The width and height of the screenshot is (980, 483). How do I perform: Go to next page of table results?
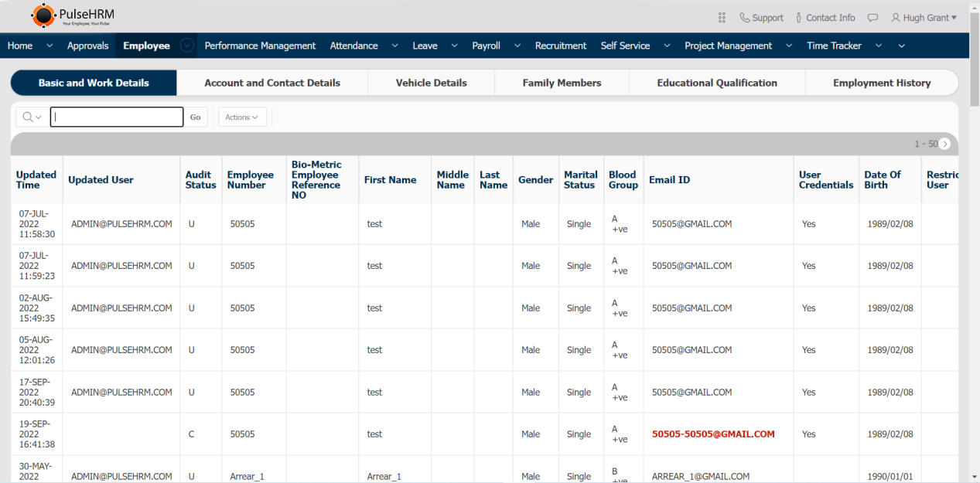click(944, 144)
